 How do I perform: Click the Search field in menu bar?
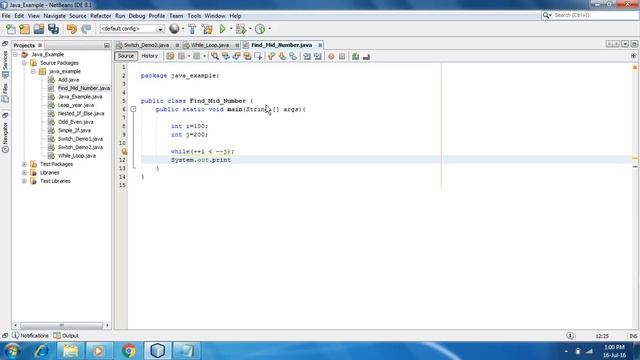click(590, 15)
